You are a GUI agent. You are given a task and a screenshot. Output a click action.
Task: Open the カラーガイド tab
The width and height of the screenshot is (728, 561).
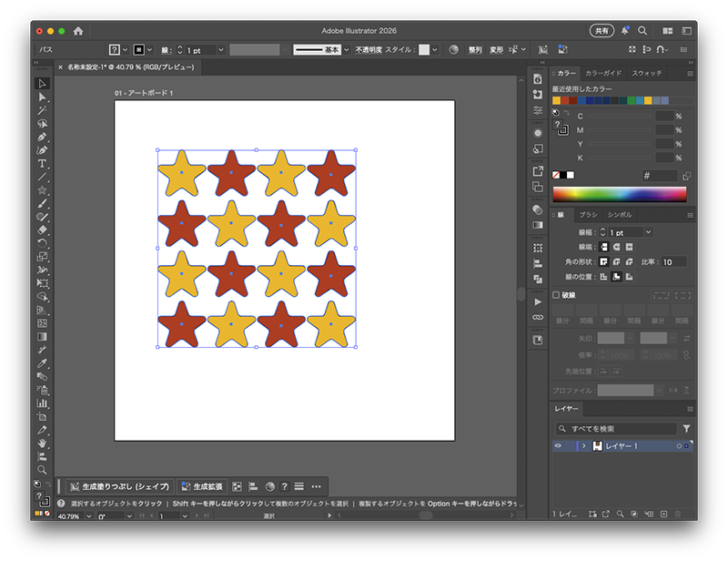tap(603, 73)
